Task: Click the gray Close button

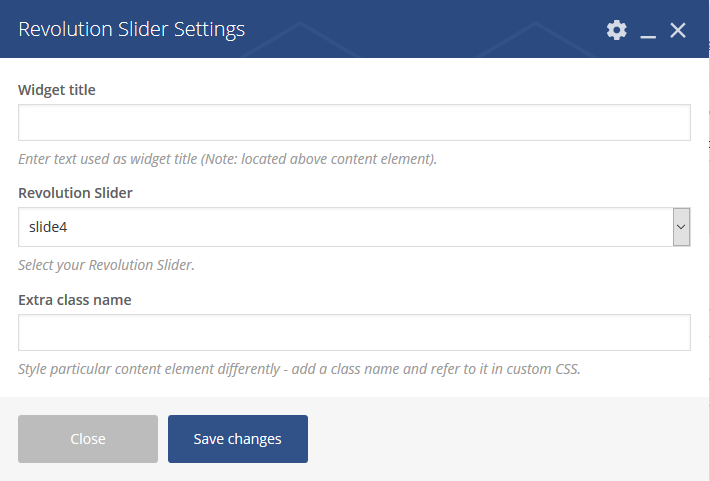Action: 88,439
